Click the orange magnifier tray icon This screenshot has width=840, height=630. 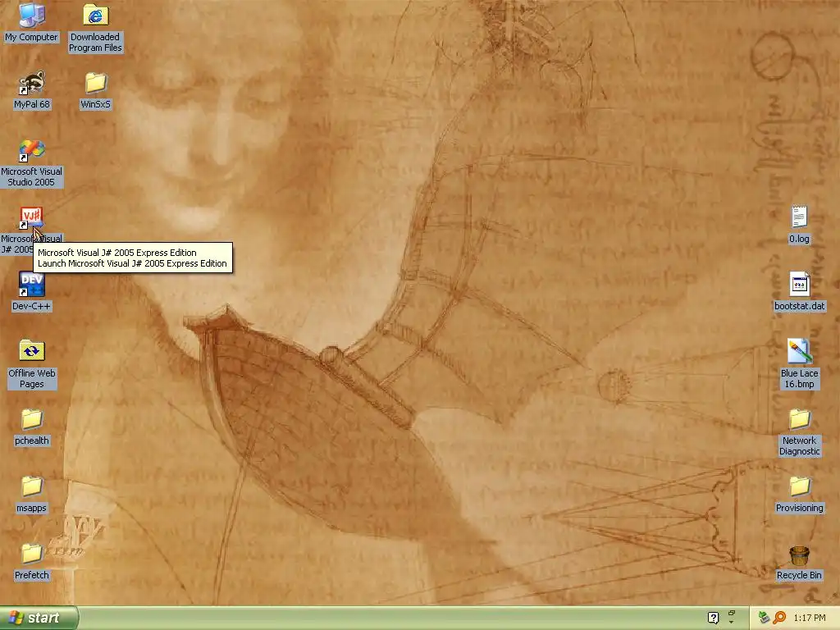pyautogui.click(x=779, y=618)
